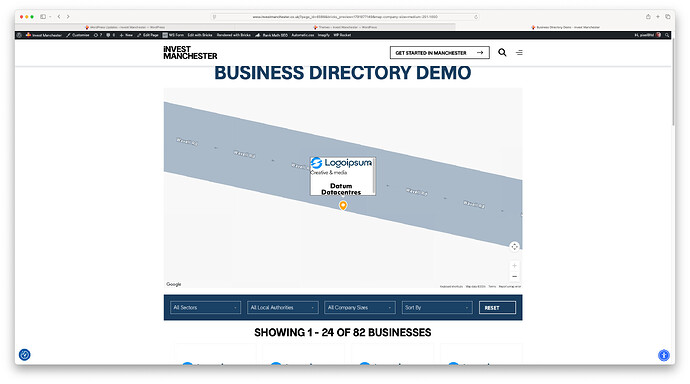The height and width of the screenshot is (384, 690).
Task: Open Automatic.css admin menu
Action: click(303, 35)
